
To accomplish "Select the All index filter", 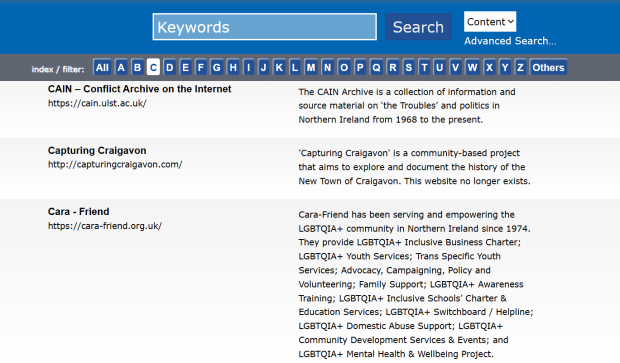I will 102,67.
